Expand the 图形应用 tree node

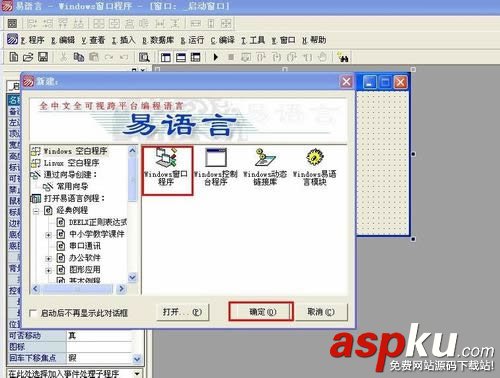48,270
